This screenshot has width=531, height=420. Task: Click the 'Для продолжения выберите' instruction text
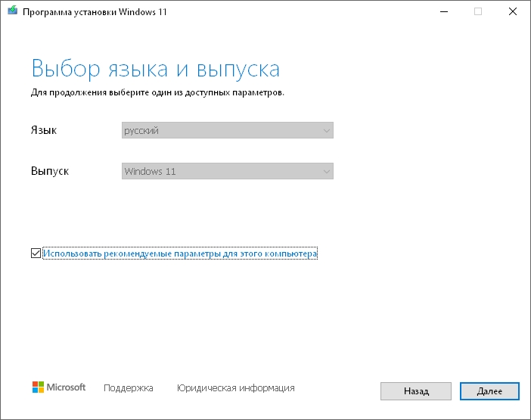pyautogui.click(x=157, y=92)
